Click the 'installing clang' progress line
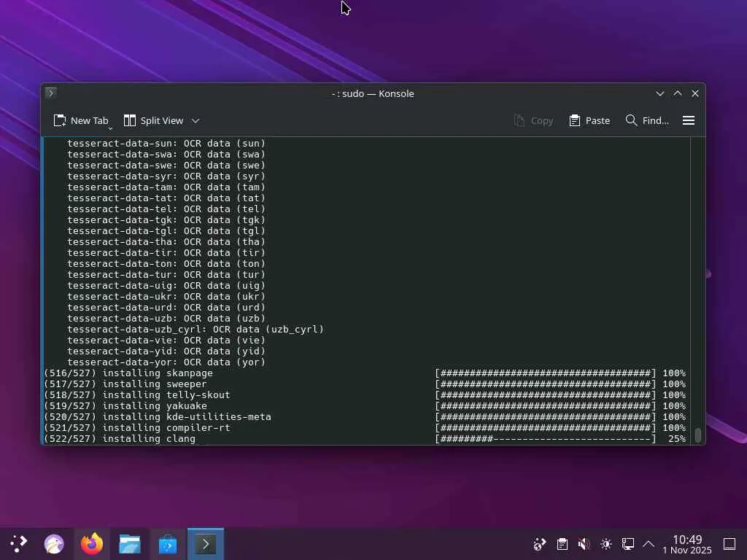The image size is (747, 560). [365, 438]
